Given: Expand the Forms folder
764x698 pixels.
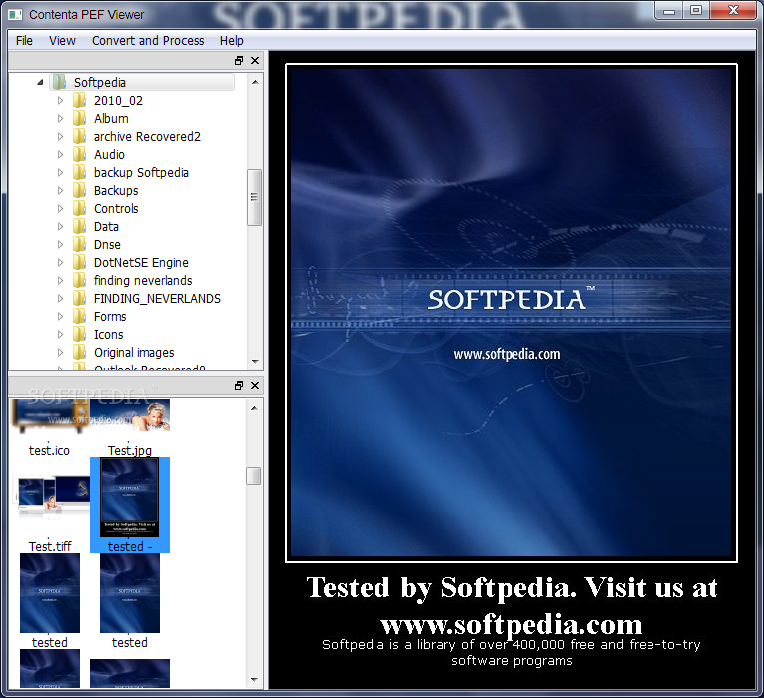Looking at the screenshot, I should [60, 317].
